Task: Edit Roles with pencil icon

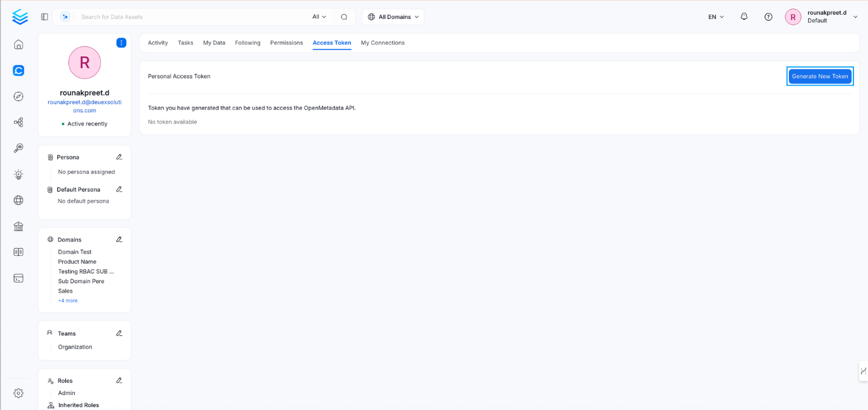Action: coord(119,380)
